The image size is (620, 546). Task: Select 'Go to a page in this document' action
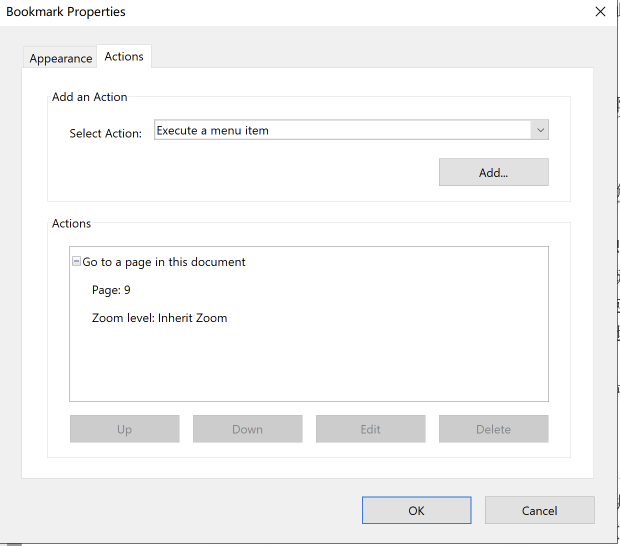(x=164, y=262)
